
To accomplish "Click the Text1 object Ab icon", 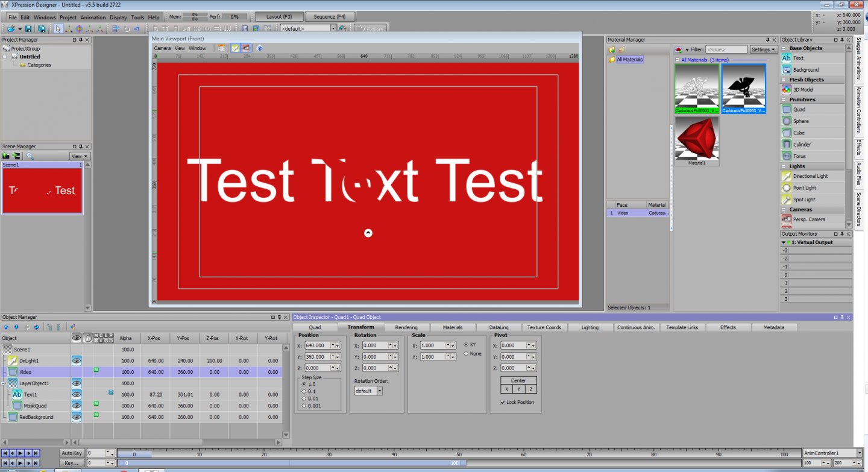I will (17, 394).
